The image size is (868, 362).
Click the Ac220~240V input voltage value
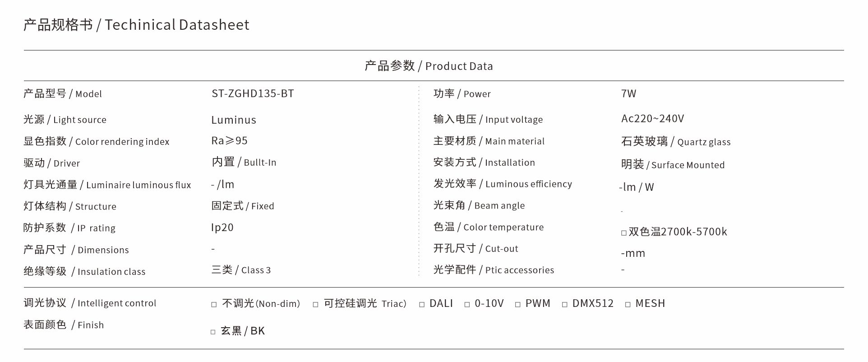tap(652, 118)
